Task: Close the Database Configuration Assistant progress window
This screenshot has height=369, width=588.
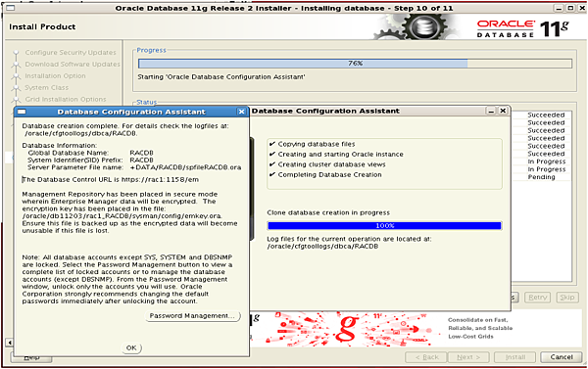Action: point(503,111)
